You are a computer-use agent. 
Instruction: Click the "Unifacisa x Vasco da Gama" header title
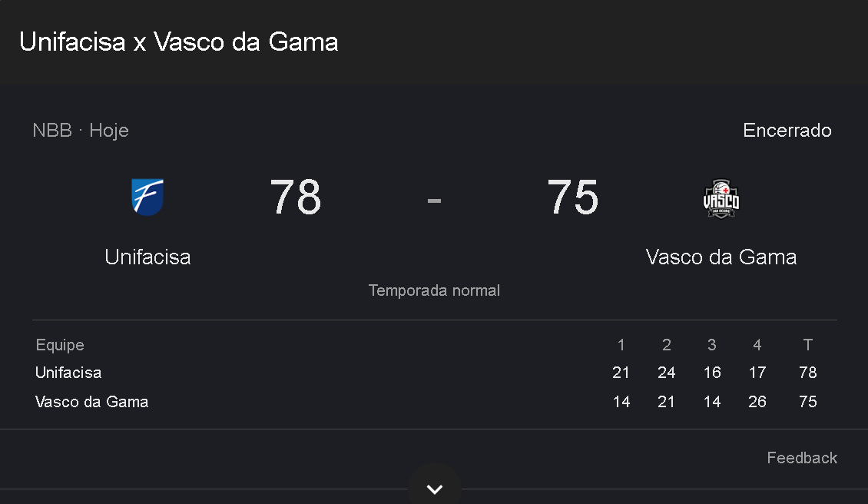tap(179, 41)
